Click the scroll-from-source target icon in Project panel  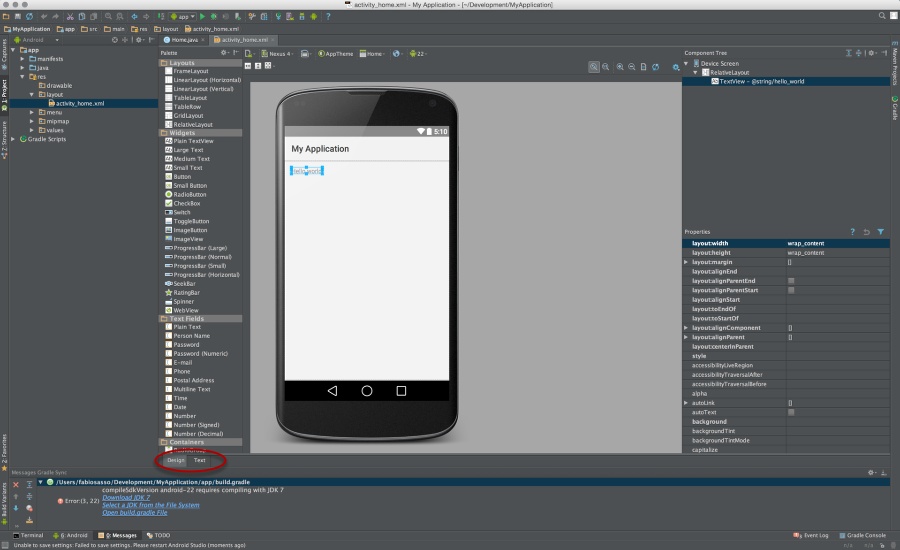pos(115,40)
